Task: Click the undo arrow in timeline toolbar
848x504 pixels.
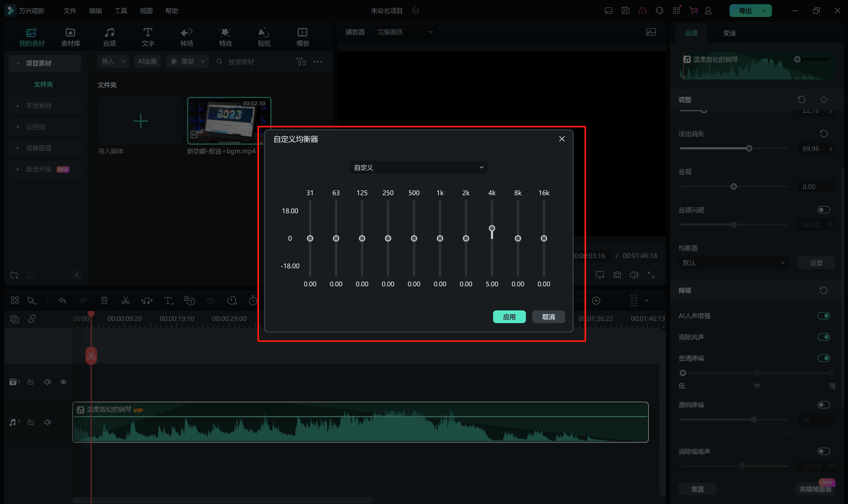Action: point(62,301)
